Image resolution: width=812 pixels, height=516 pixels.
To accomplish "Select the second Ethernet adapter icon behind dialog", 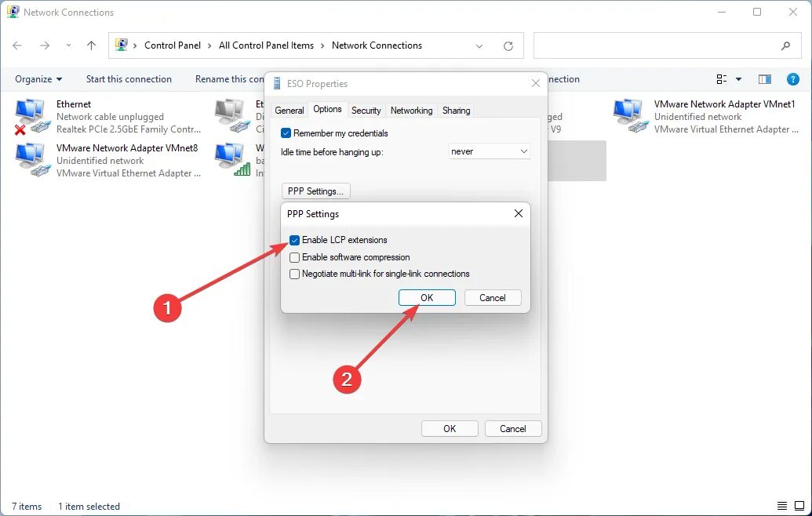I will point(232,116).
